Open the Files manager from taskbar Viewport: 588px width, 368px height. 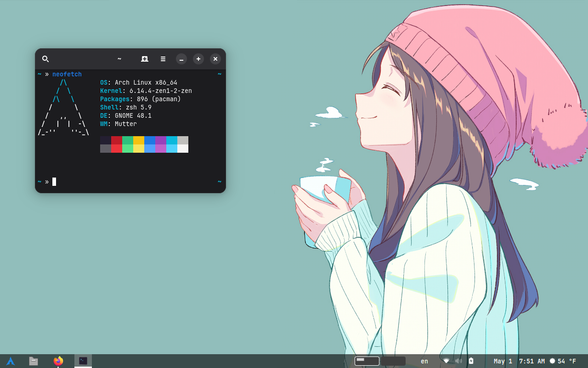34,361
